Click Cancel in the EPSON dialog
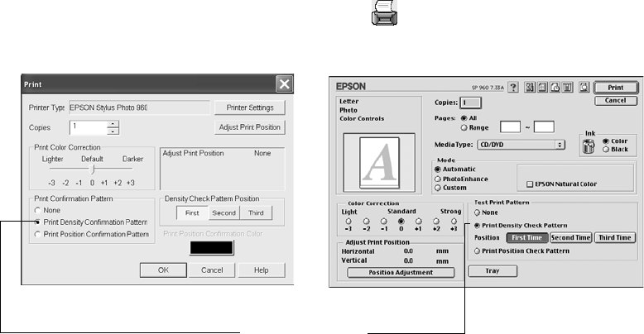Viewport: 644px width, 334px height. pos(616,101)
